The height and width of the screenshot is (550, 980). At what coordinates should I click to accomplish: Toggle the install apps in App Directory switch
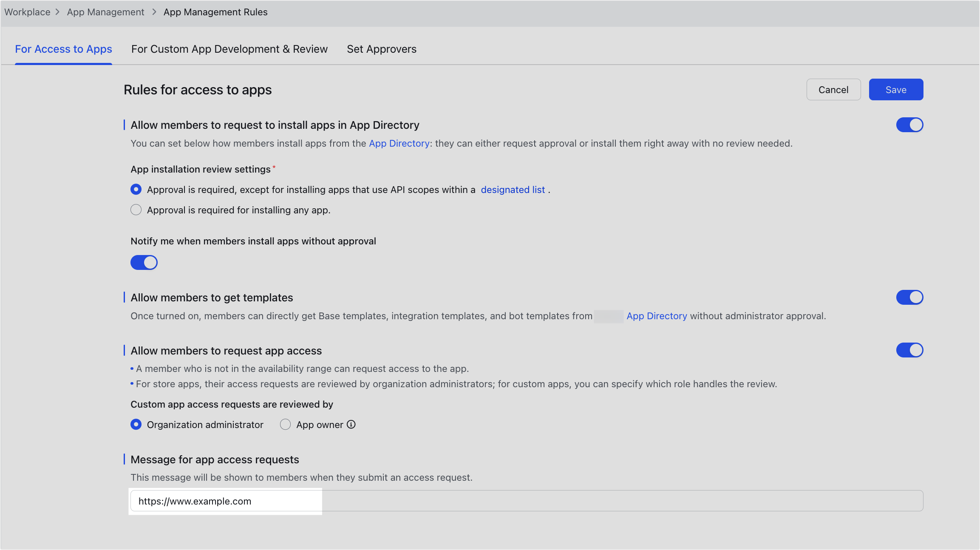[x=909, y=125]
